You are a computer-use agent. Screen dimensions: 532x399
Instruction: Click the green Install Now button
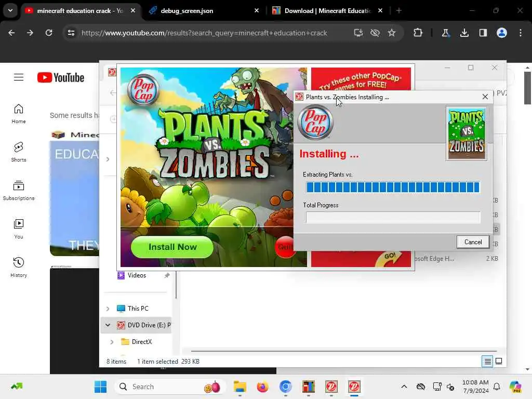172,247
